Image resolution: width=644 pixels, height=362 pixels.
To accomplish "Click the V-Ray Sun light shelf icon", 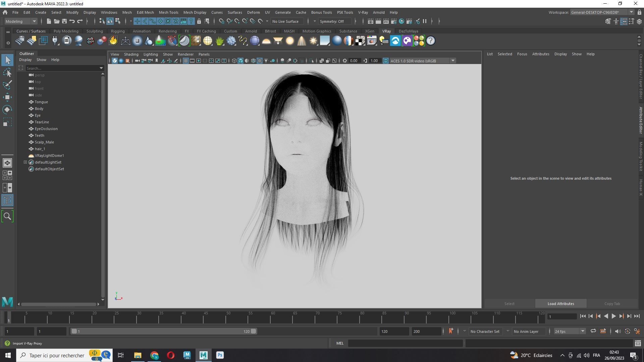I will pyautogui.click(x=313, y=41).
